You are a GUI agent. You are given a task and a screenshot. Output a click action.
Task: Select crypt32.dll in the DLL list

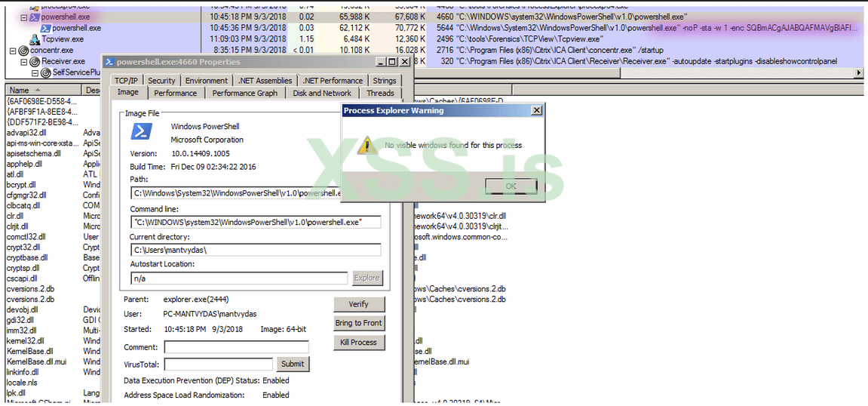pyautogui.click(x=23, y=247)
